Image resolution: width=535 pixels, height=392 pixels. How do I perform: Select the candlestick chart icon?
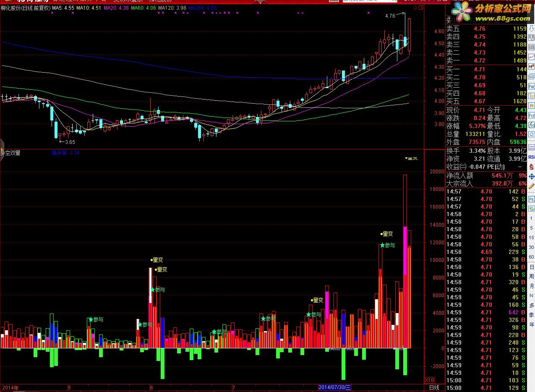532,66
